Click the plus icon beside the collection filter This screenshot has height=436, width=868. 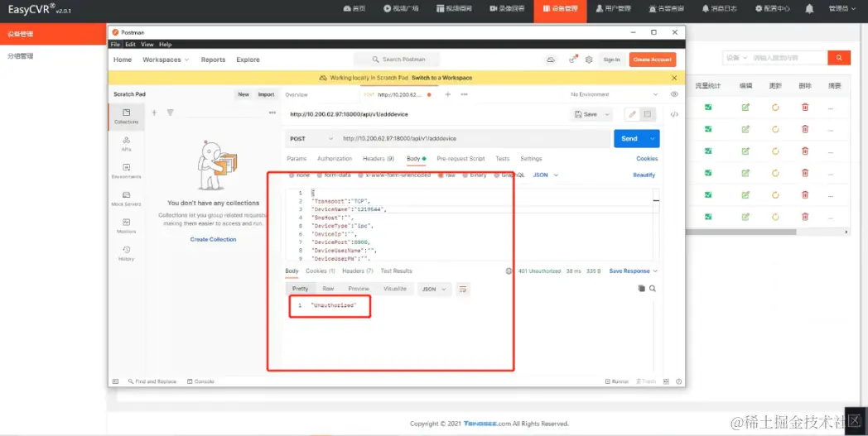(154, 113)
